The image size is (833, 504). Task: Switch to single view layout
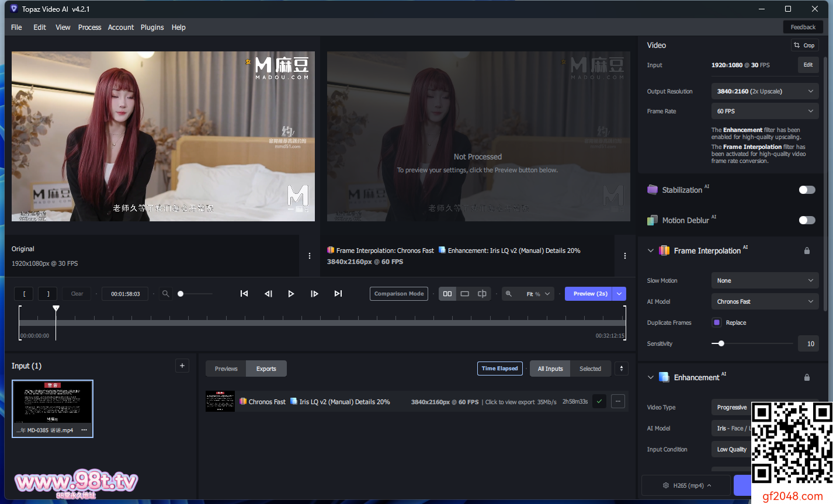pyautogui.click(x=465, y=294)
